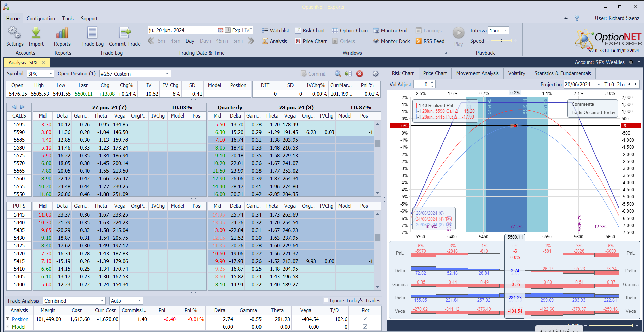Expand the Model row in Trade Analysis

[8, 327]
